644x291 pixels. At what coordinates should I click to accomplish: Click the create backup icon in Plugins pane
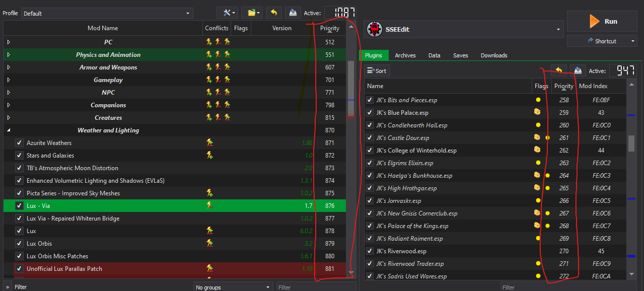pos(577,70)
